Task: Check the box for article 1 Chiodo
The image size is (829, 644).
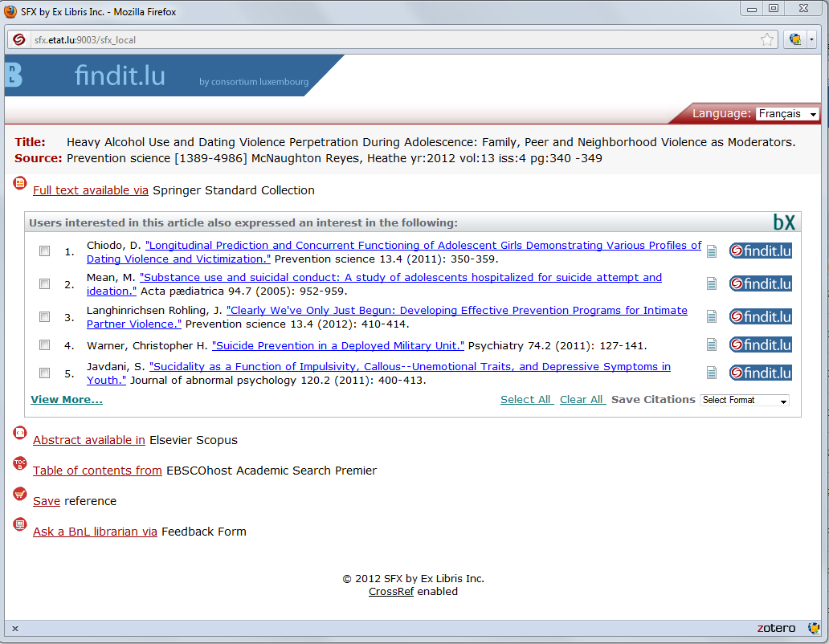Action: pyautogui.click(x=44, y=251)
